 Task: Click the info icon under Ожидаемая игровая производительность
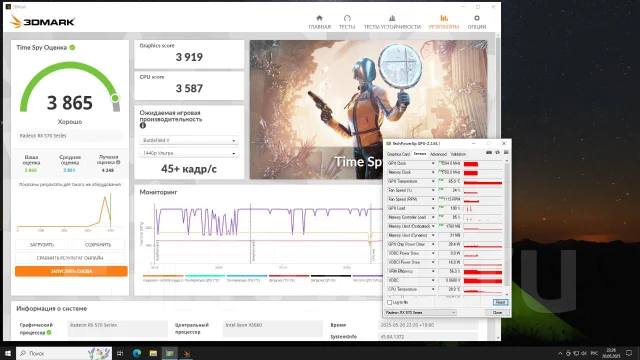(x=143, y=126)
